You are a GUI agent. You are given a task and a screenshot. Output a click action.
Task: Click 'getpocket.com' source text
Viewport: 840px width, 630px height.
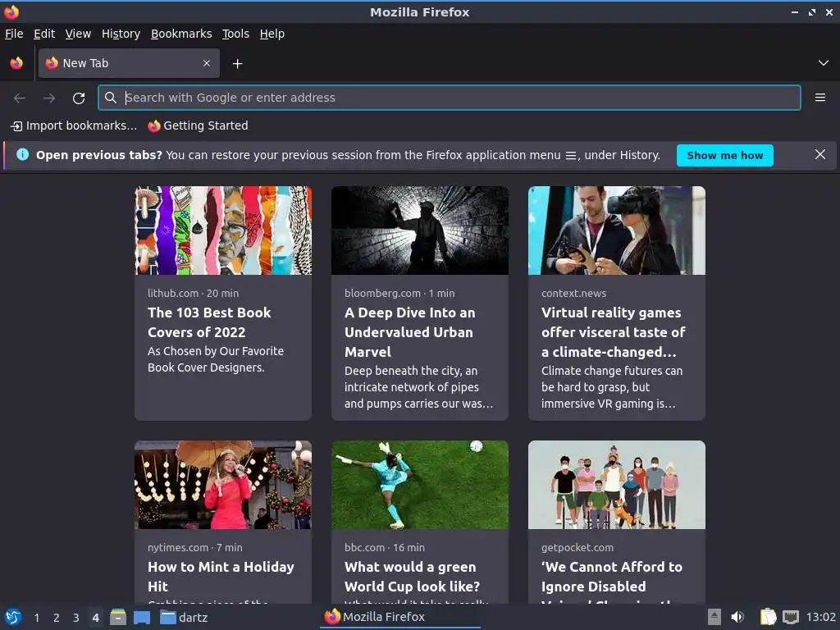coord(577,547)
